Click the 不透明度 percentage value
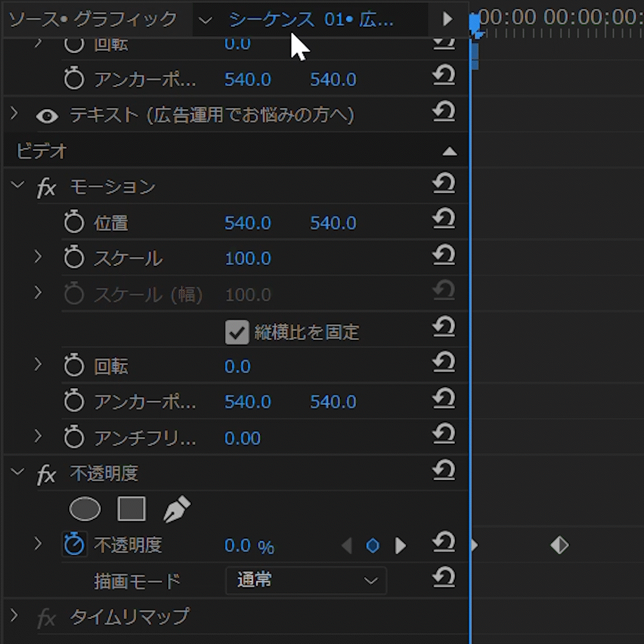 click(238, 546)
